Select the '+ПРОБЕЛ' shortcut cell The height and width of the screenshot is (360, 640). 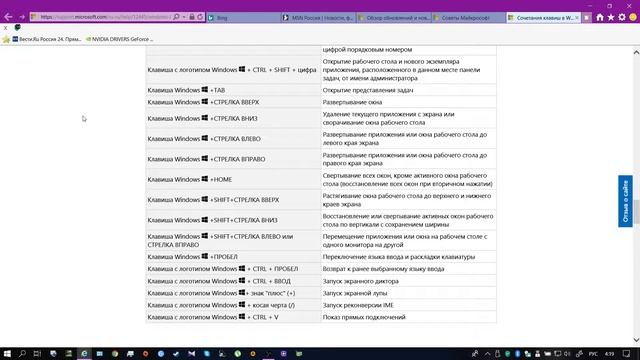tap(233, 257)
